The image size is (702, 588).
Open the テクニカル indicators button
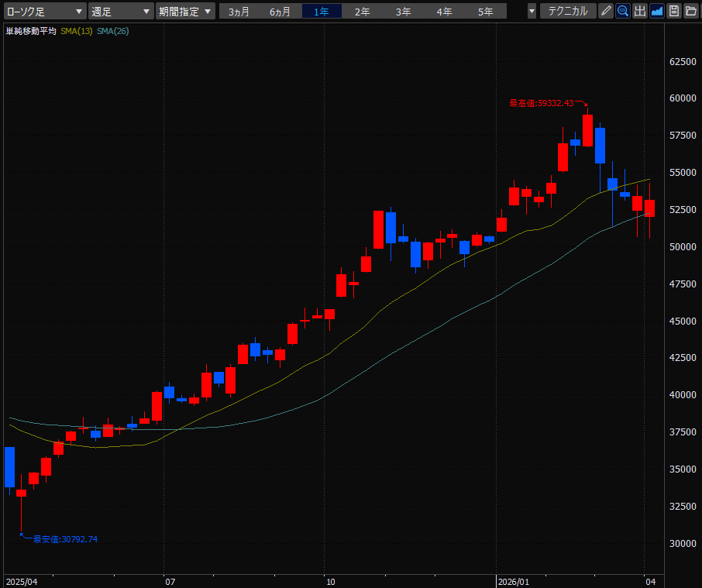point(568,11)
